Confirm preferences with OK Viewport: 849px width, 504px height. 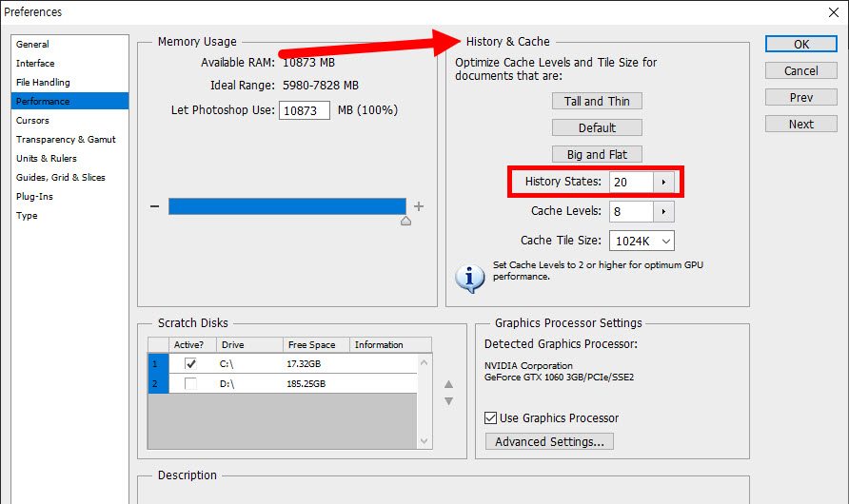(x=800, y=45)
